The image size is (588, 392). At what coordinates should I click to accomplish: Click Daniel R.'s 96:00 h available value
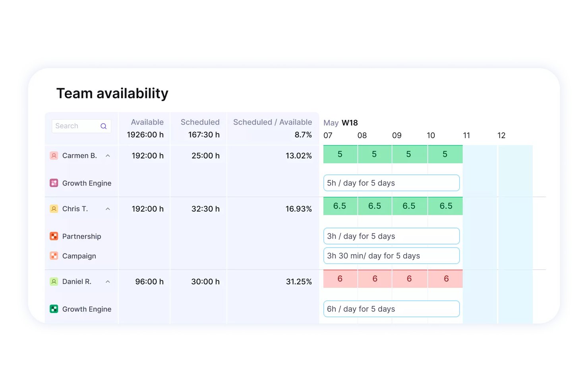click(x=149, y=282)
